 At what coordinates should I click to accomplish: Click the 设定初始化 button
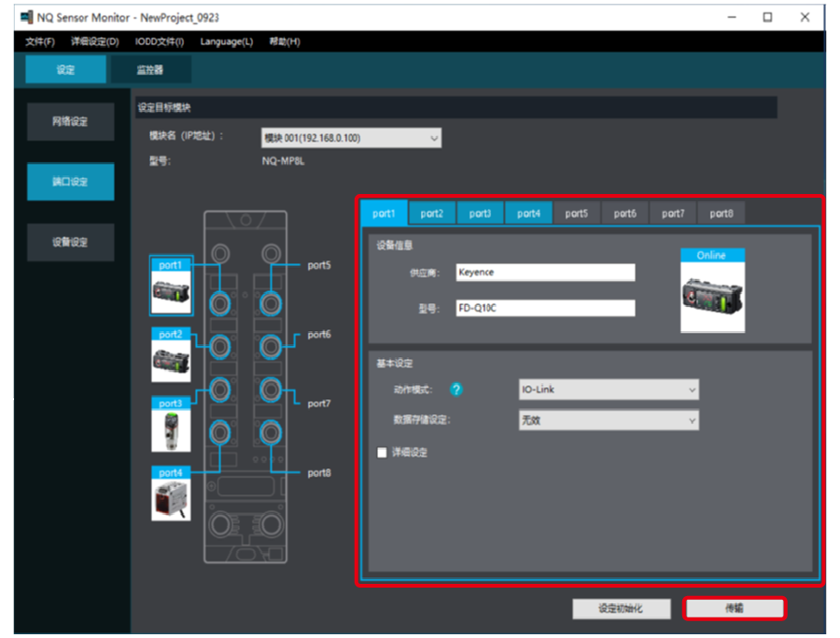[x=621, y=608]
